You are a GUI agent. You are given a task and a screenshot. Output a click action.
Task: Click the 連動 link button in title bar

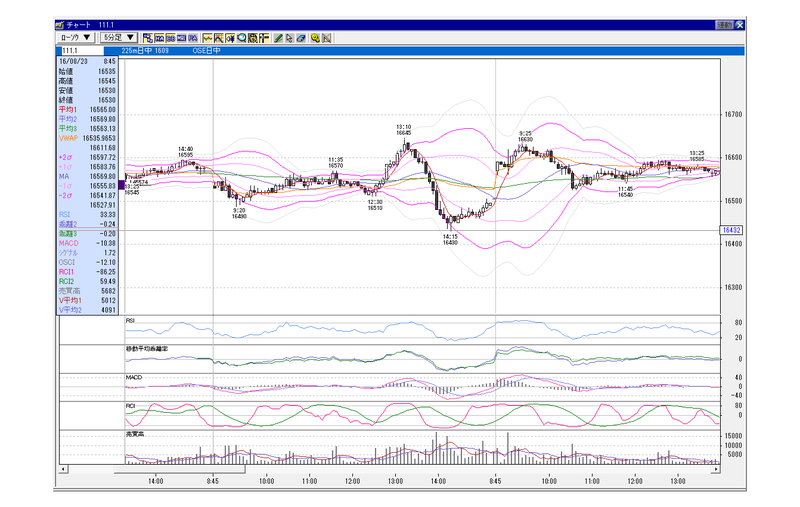point(724,24)
